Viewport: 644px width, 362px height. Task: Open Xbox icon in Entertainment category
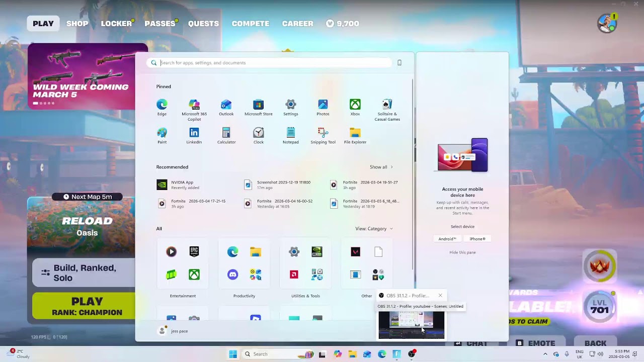click(194, 275)
